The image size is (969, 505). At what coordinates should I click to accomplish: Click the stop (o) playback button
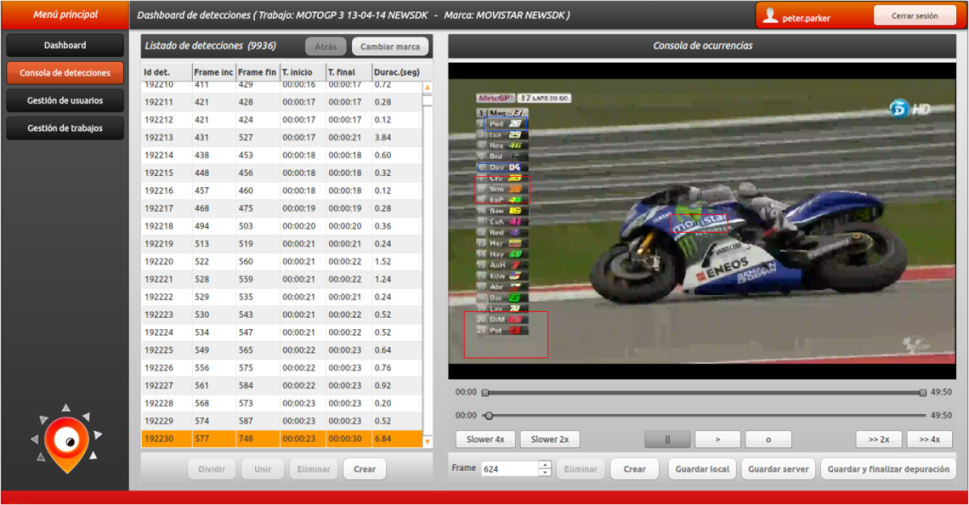[x=768, y=440]
